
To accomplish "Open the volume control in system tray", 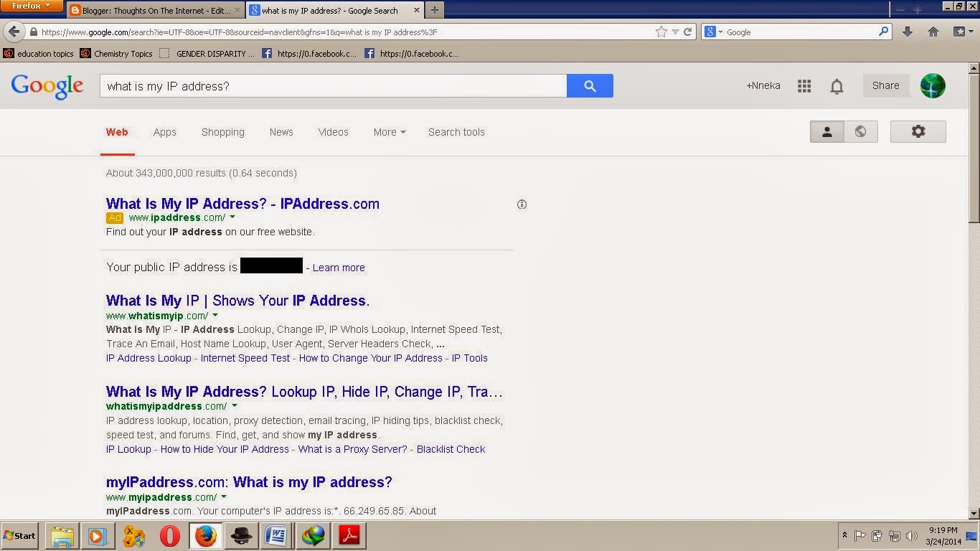I will 912,536.
